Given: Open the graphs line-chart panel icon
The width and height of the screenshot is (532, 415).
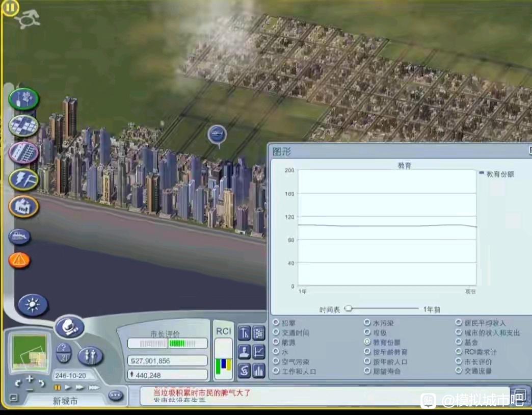Looking at the screenshot, I should pos(259,352).
